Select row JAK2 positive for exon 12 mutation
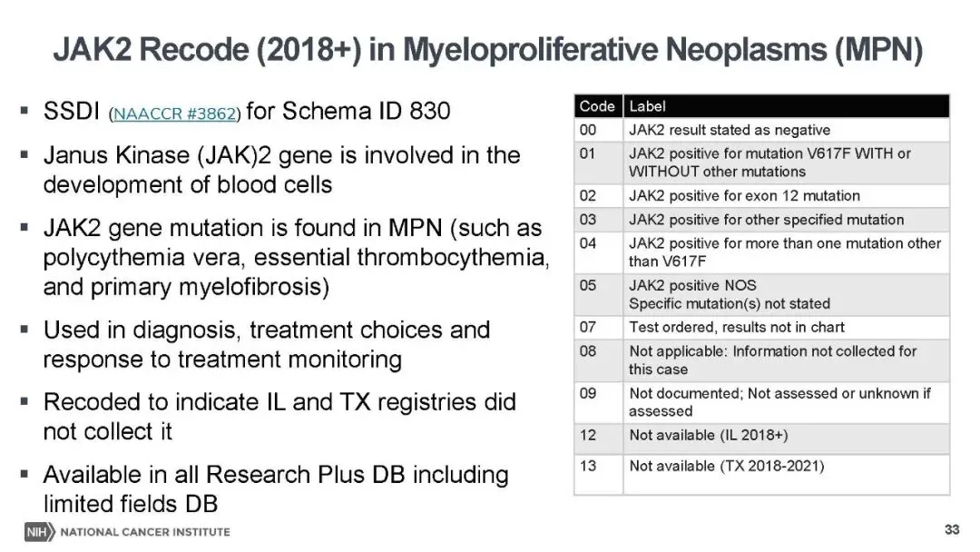Image resolution: width=980 pixels, height=552 pixels. coord(762,196)
